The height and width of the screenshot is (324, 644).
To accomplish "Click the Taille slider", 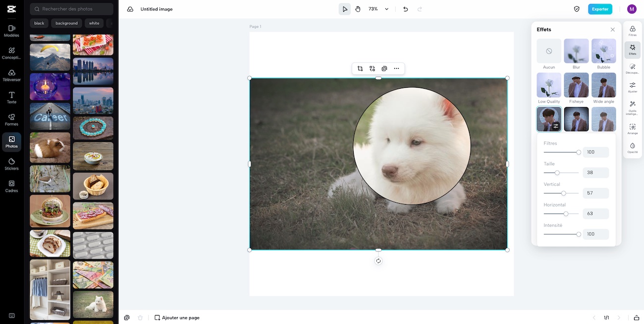I will (x=557, y=173).
